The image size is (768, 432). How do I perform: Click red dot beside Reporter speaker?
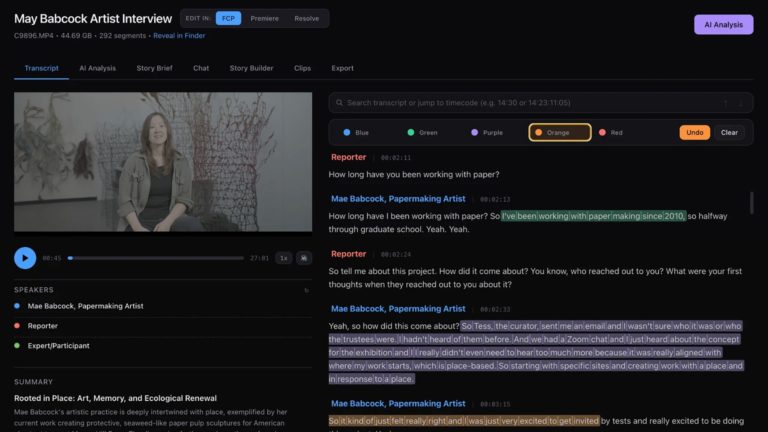click(17, 326)
